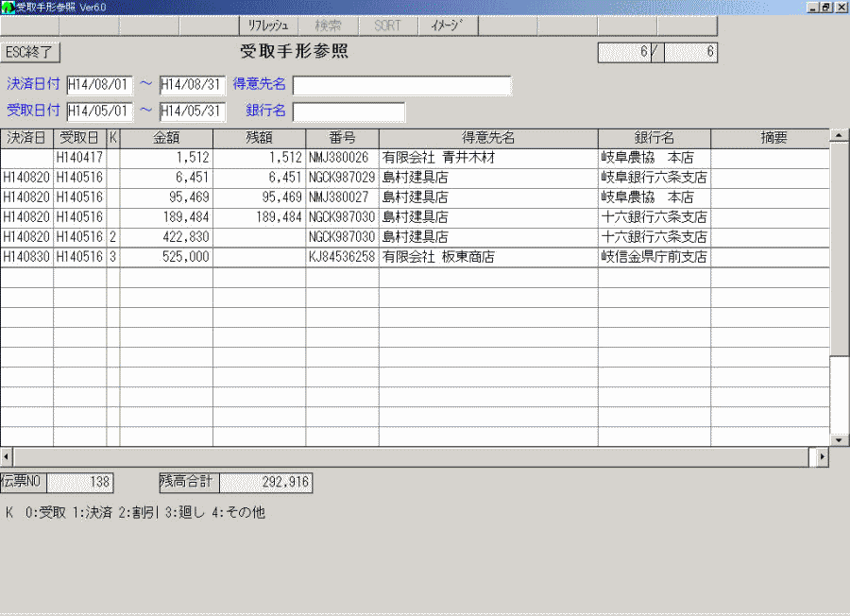Click the horizontal scrollbar left arrow
The height and width of the screenshot is (616, 850).
[6, 457]
